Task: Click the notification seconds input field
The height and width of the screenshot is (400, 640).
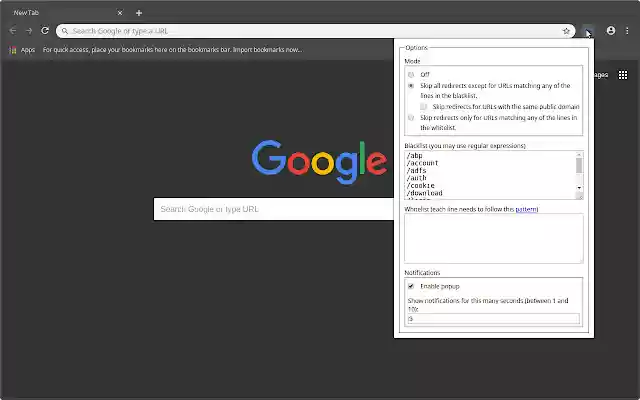Action: pos(493,319)
